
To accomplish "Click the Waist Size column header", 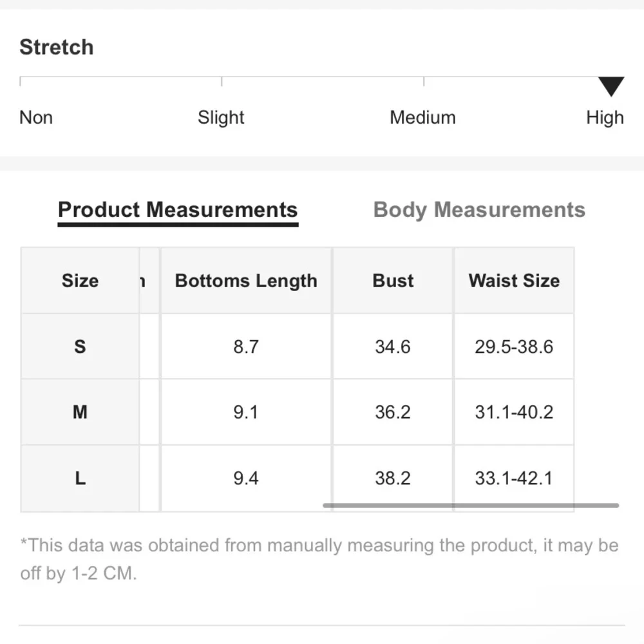I will (514, 281).
